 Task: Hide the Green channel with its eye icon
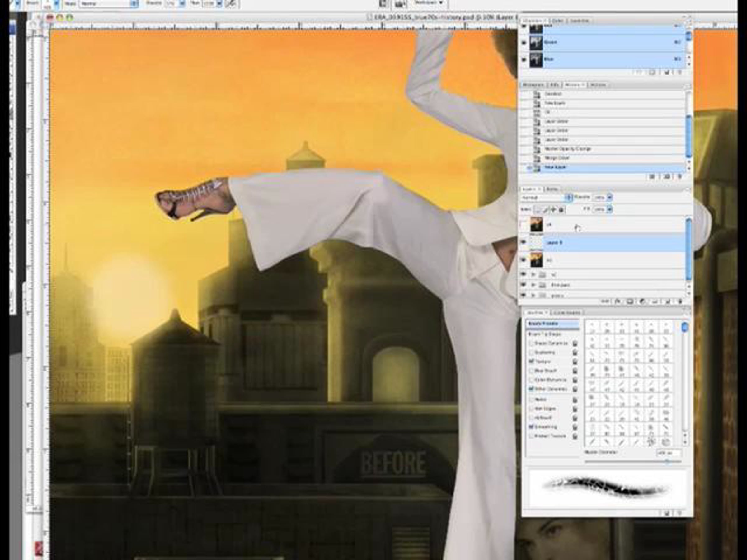[x=524, y=43]
